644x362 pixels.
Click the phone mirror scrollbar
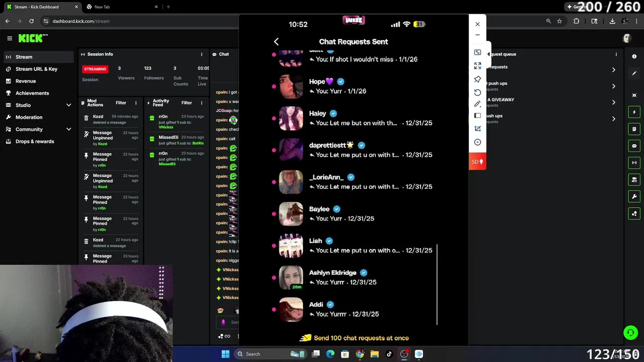pos(437,285)
